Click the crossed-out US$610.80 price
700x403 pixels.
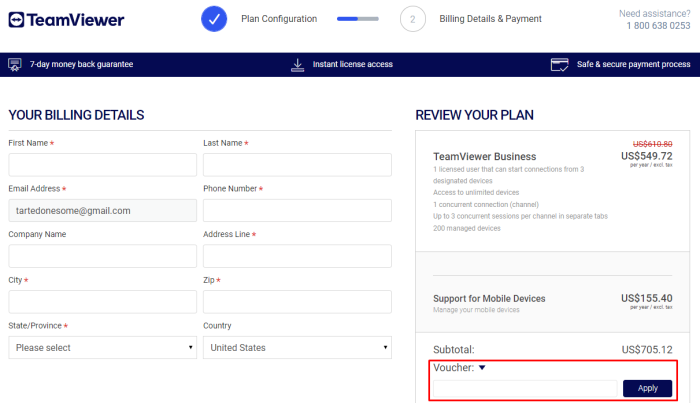point(652,144)
